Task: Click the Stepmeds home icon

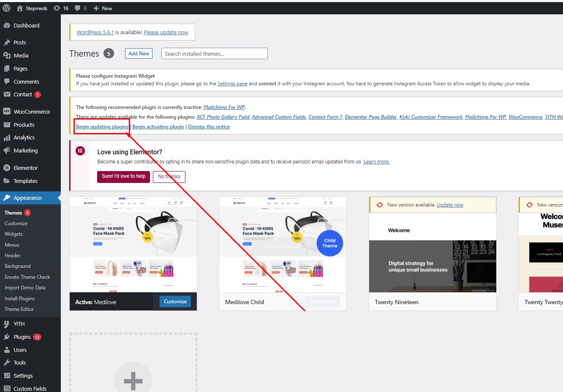Action: click(x=19, y=8)
